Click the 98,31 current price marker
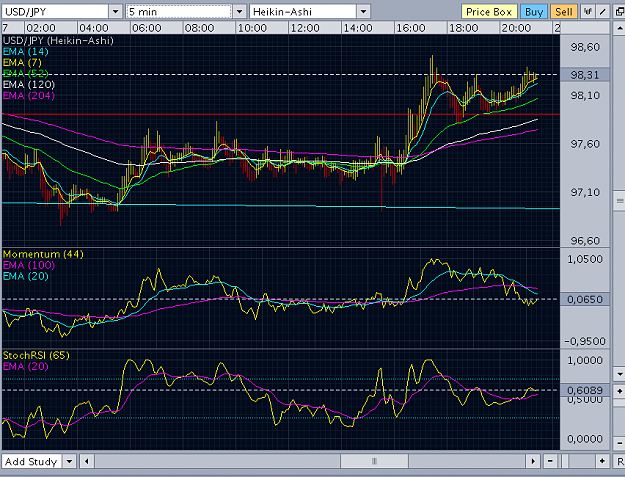 point(585,75)
